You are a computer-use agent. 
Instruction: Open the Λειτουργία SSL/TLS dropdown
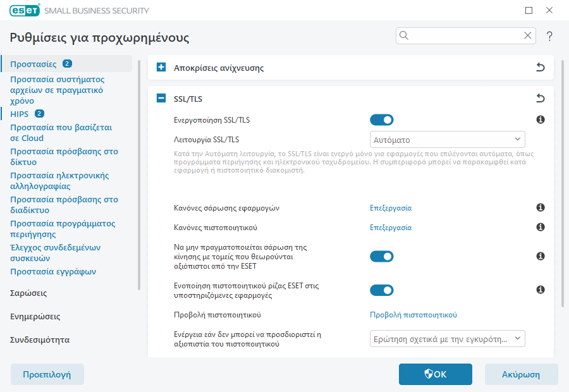447,139
